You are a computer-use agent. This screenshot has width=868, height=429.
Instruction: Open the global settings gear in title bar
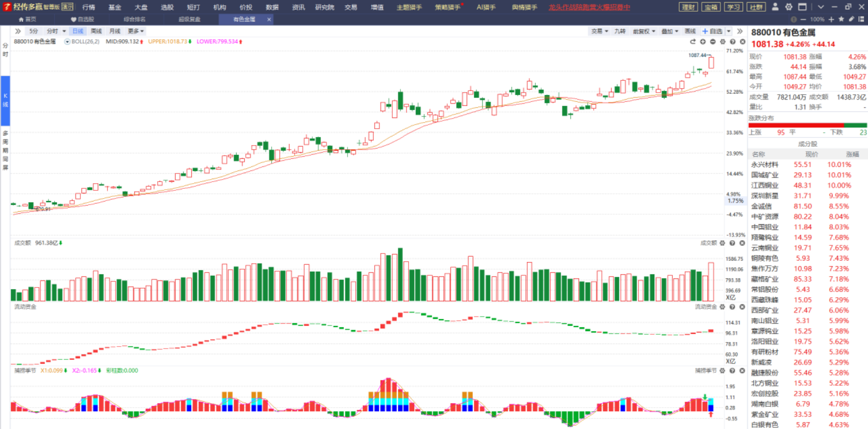(x=788, y=7)
